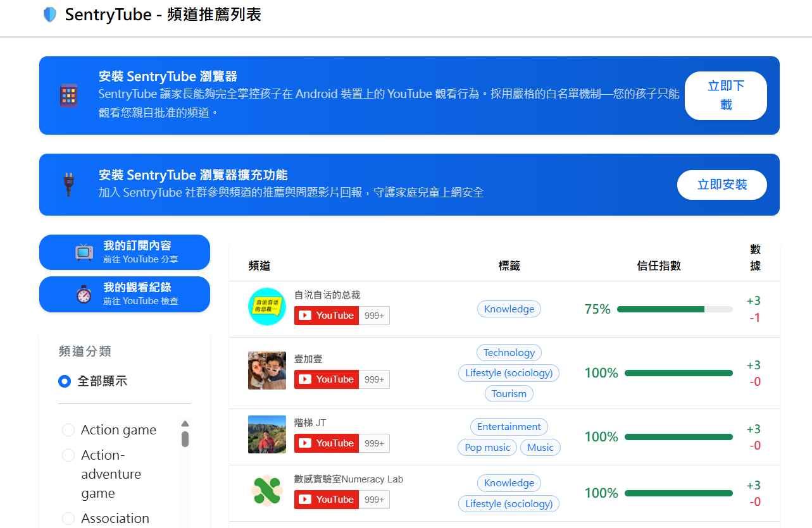Viewport: 812px width, 528px height.
Task: Click the app grid icon in browser banner
Action: [x=69, y=95]
